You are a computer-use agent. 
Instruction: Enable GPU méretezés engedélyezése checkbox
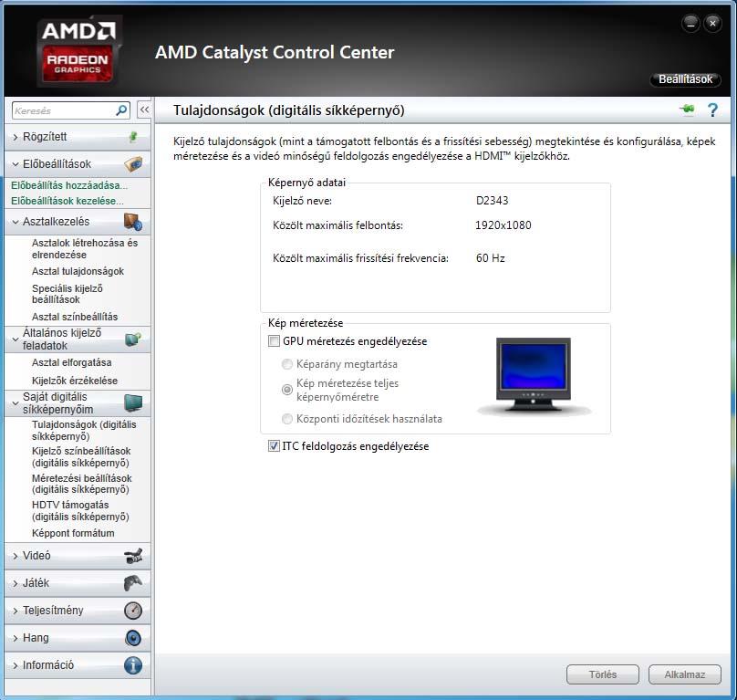[x=274, y=341]
